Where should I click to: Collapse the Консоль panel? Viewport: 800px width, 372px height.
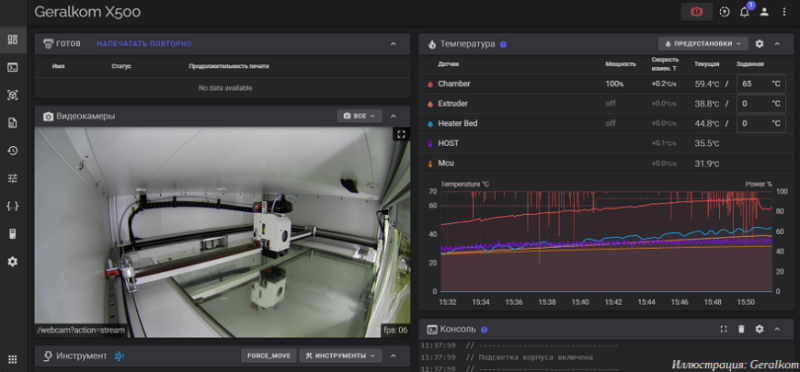point(777,329)
